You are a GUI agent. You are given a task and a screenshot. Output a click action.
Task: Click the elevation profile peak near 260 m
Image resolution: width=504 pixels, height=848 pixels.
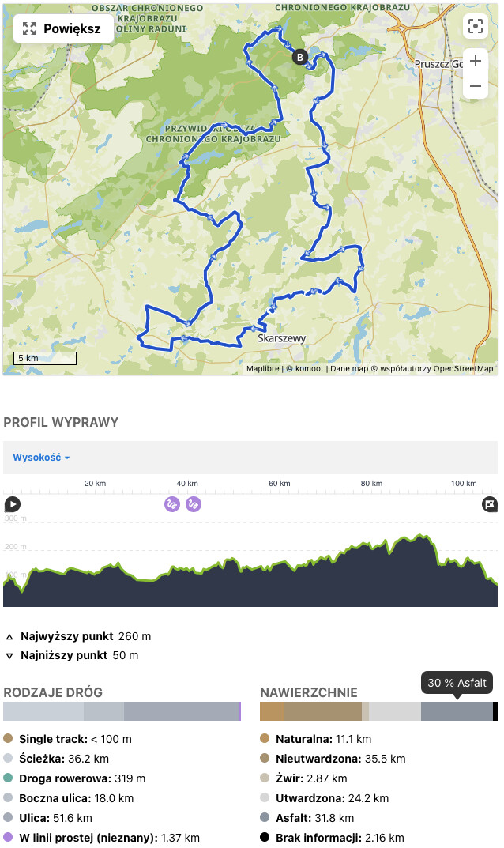[x=420, y=536]
